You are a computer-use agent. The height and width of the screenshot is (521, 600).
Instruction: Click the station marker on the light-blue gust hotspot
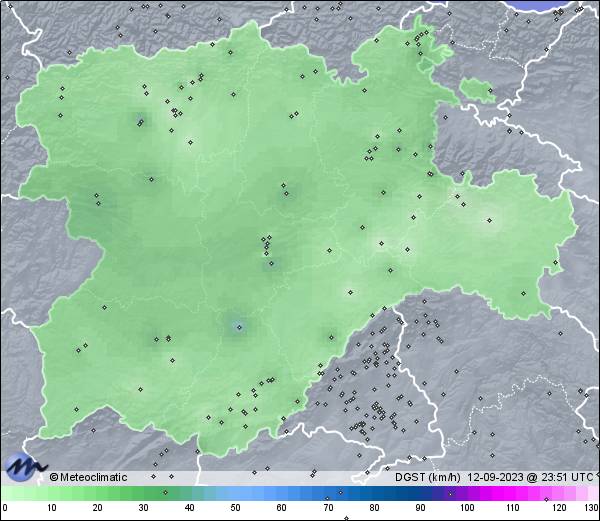click(x=240, y=327)
